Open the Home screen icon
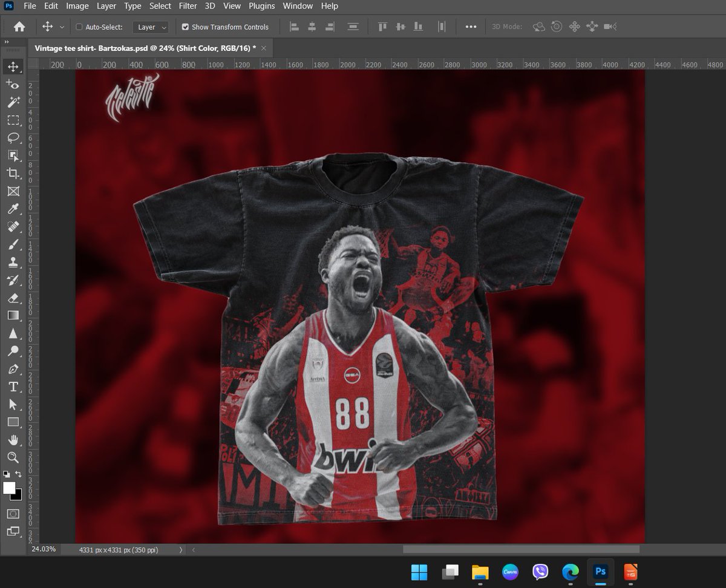The width and height of the screenshot is (726, 588). point(19,27)
